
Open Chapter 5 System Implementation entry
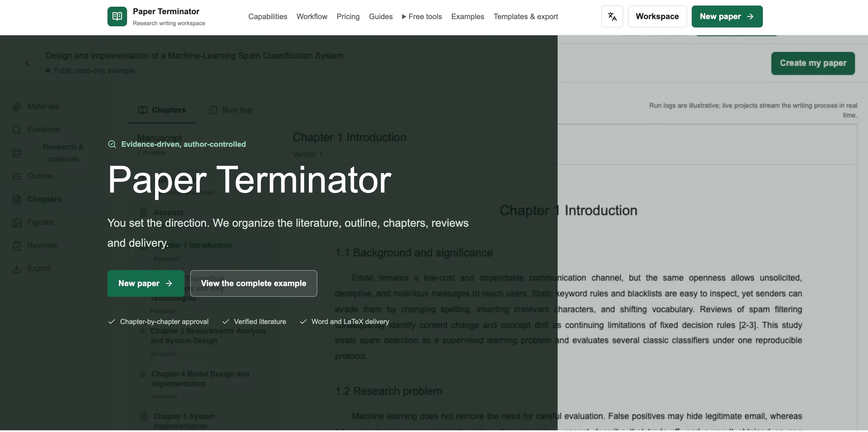coord(184,421)
